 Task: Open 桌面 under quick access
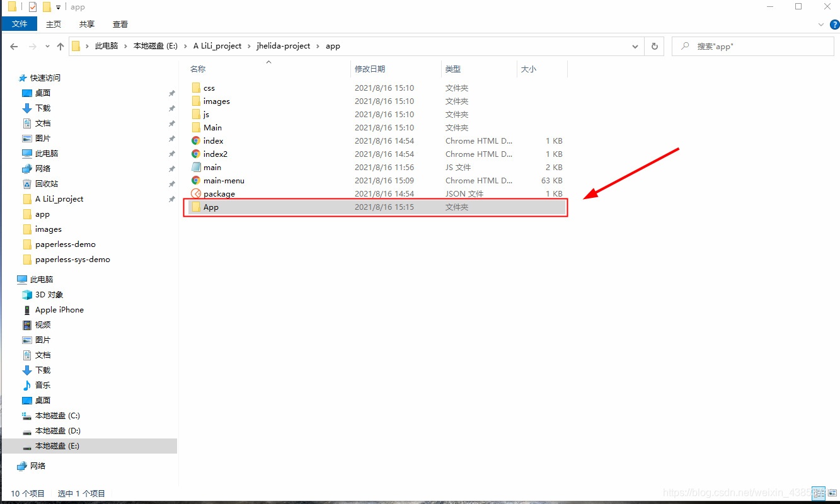(x=43, y=93)
